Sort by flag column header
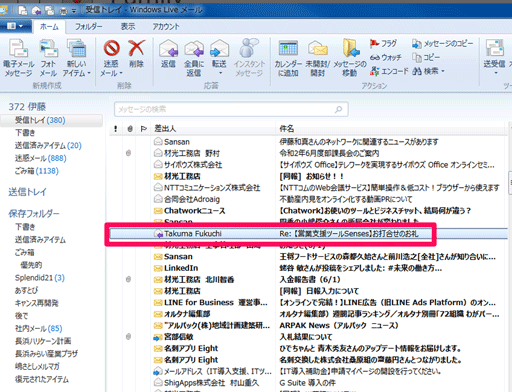Viewport: 512px width, 392px height. click(x=144, y=129)
